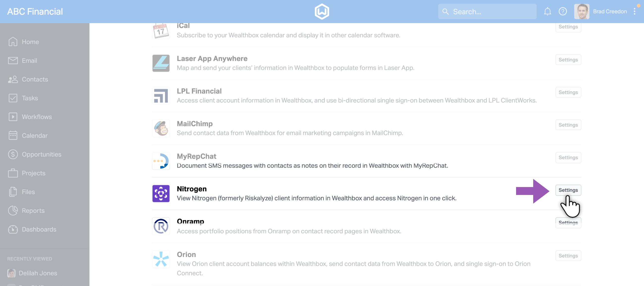The image size is (644, 286).
Task: Open Settings for Orion
Action: coord(568,255)
